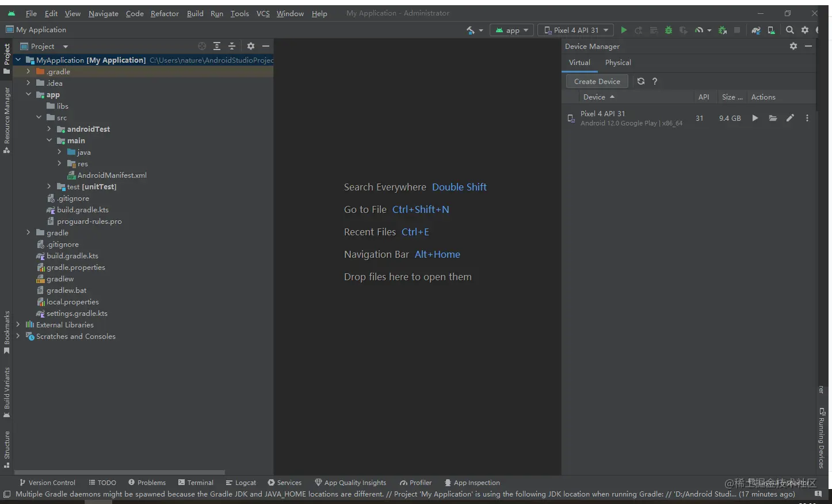The image size is (832, 504).
Task: Open the Refactor menu
Action: [x=165, y=13]
